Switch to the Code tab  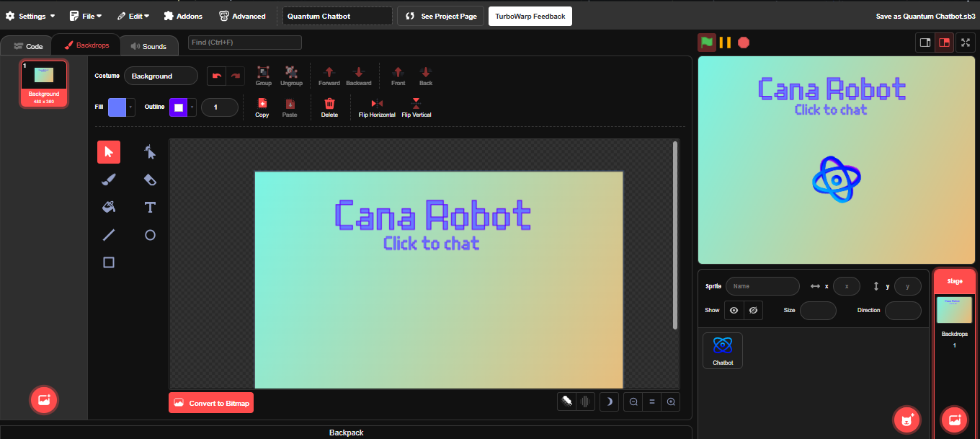28,46
